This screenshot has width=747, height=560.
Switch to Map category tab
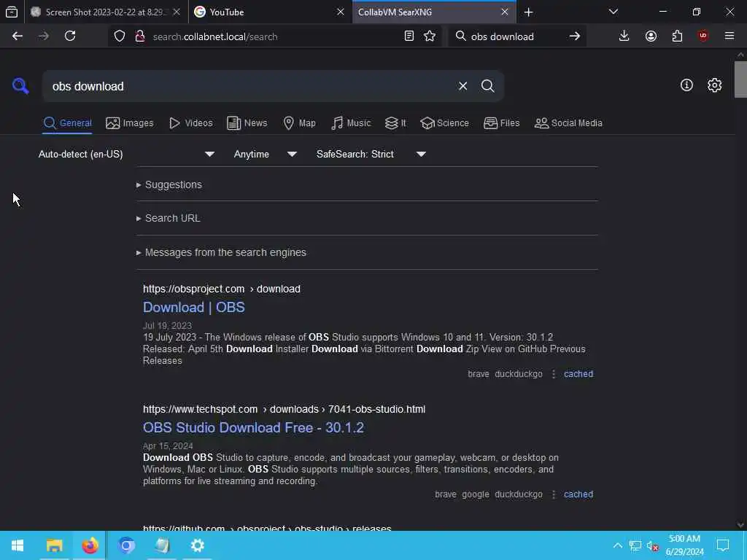[x=300, y=123]
